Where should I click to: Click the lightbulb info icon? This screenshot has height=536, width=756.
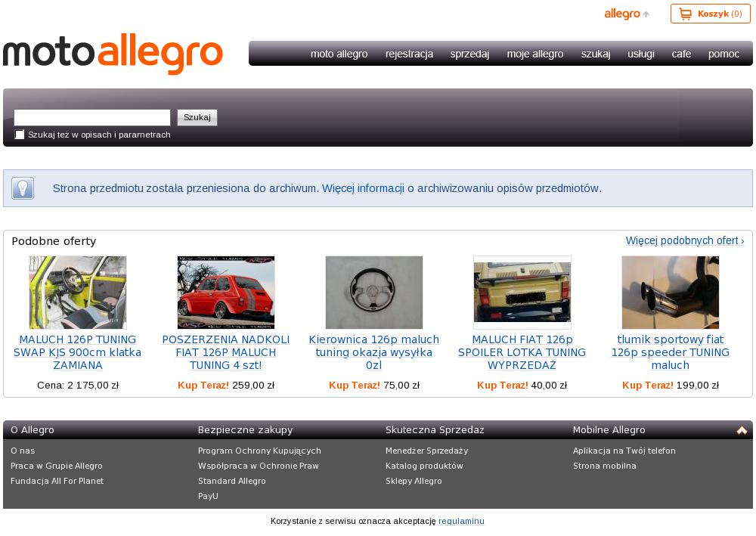[x=23, y=188]
